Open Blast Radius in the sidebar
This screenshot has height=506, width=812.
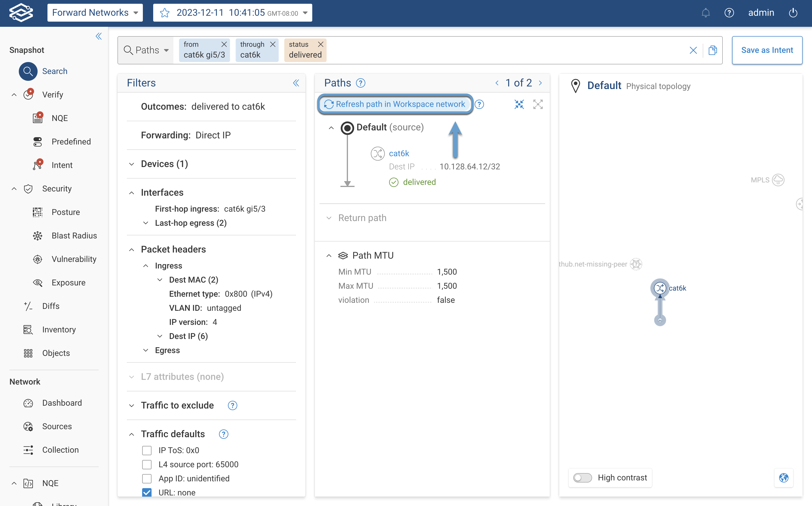click(x=74, y=236)
